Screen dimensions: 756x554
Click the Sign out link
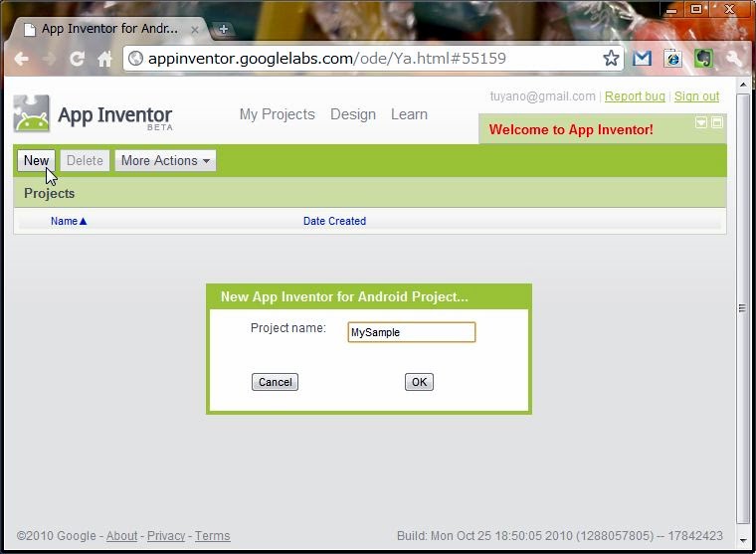(696, 96)
